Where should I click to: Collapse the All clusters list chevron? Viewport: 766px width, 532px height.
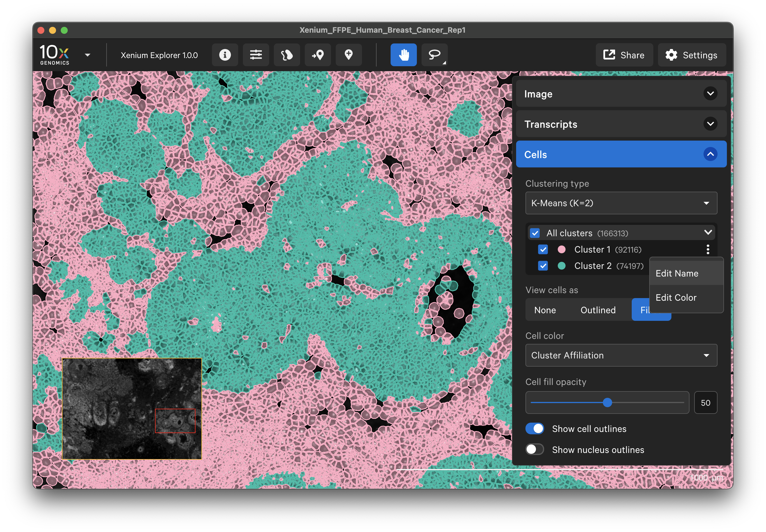click(x=708, y=232)
